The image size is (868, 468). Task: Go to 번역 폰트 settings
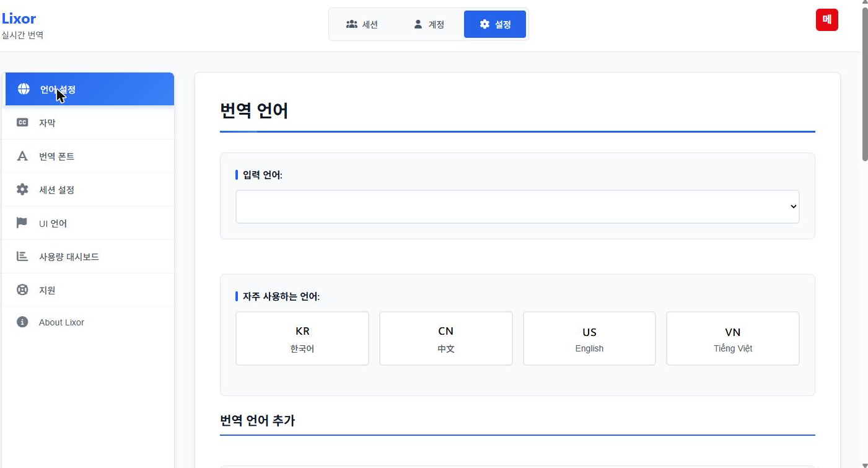(x=89, y=156)
